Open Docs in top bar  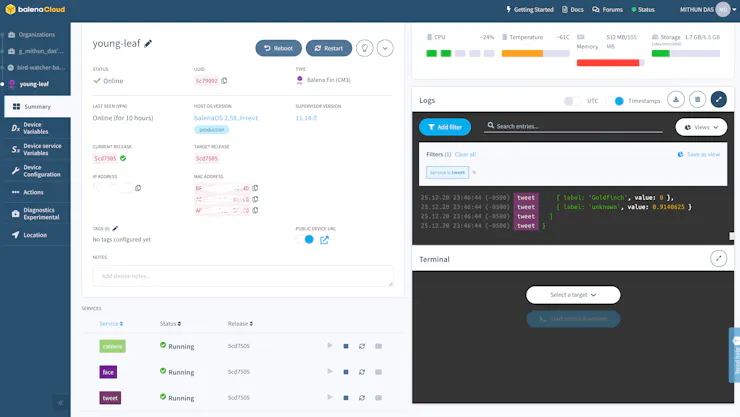click(572, 9)
